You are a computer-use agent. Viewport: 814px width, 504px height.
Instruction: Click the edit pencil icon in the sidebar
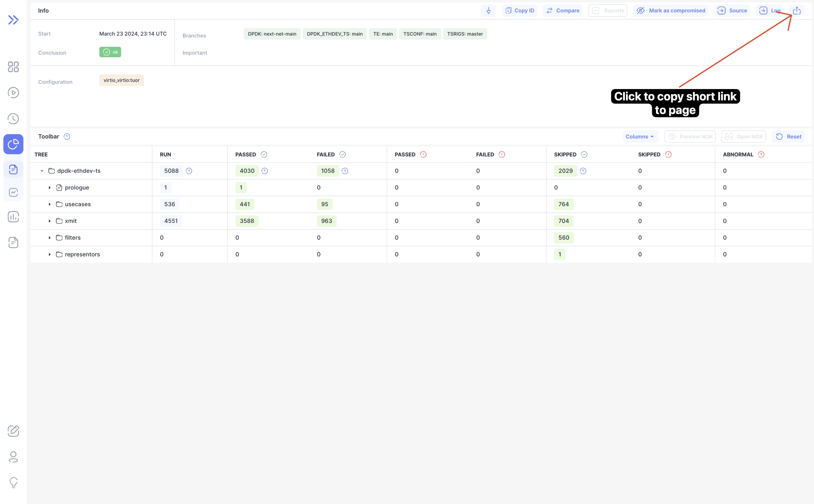(13, 431)
